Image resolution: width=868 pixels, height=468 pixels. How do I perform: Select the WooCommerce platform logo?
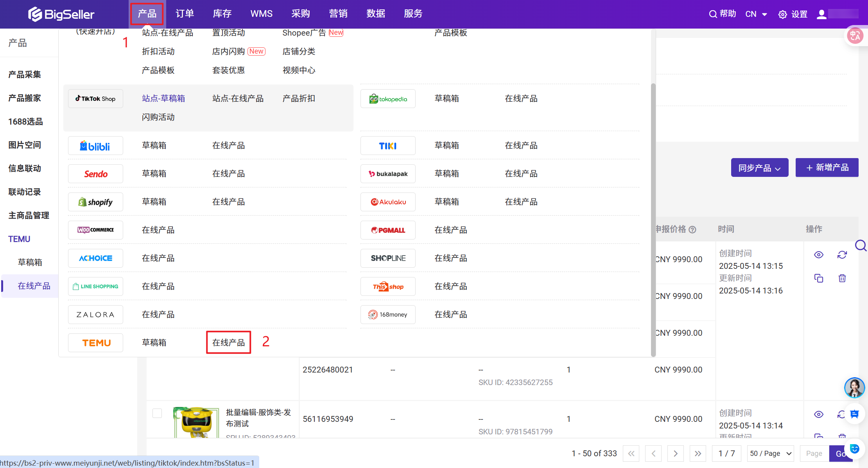click(95, 230)
